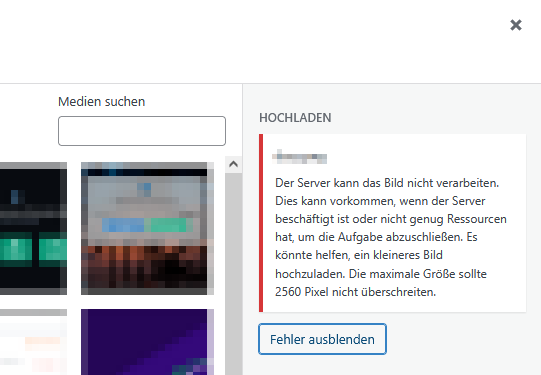Screen dimensions: 541x375
Task: Click the scrollbar up arrow in media grid
Action: click(x=234, y=164)
